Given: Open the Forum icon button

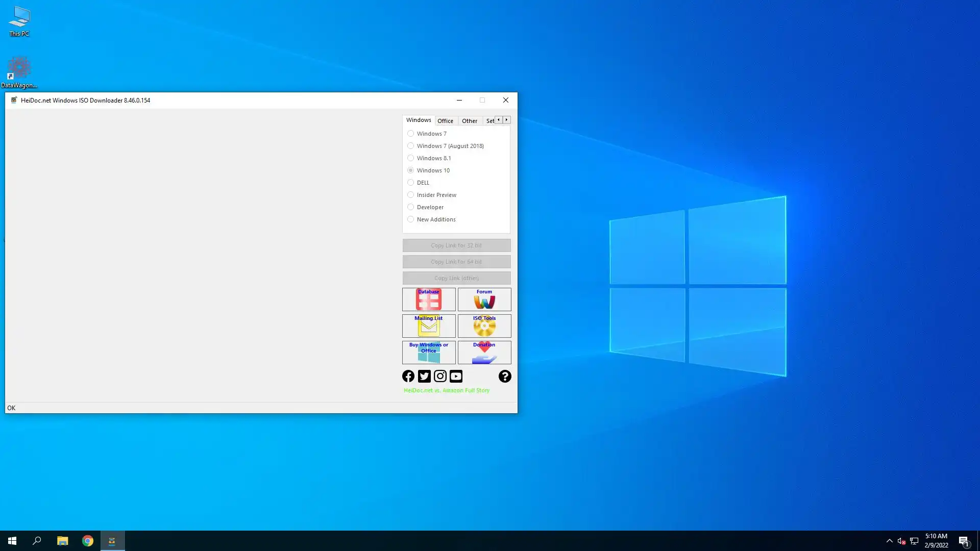Looking at the screenshot, I should (484, 299).
